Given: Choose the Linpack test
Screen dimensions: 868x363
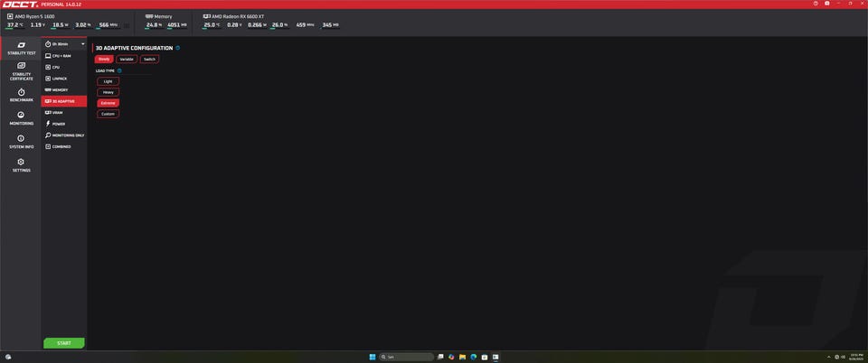Looking at the screenshot, I should point(64,79).
